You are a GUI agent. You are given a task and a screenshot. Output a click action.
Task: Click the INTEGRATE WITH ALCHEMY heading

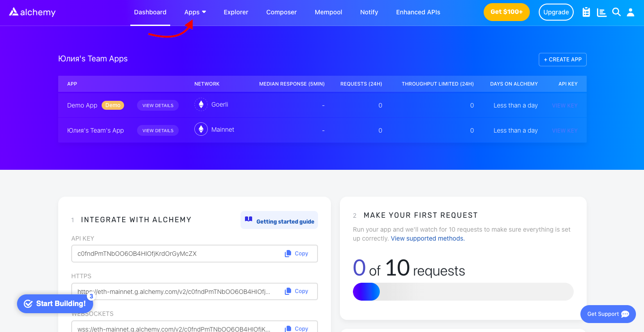136,220
